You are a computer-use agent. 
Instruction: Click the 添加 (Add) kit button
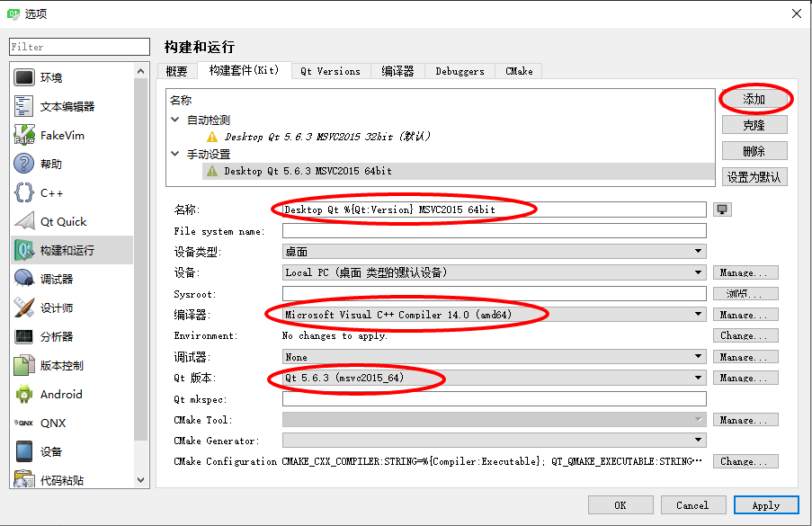click(x=754, y=99)
